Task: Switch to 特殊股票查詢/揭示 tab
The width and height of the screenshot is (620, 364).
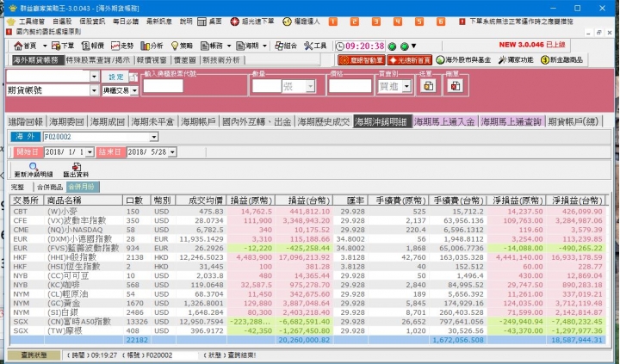Action: (x=98, y=60)
